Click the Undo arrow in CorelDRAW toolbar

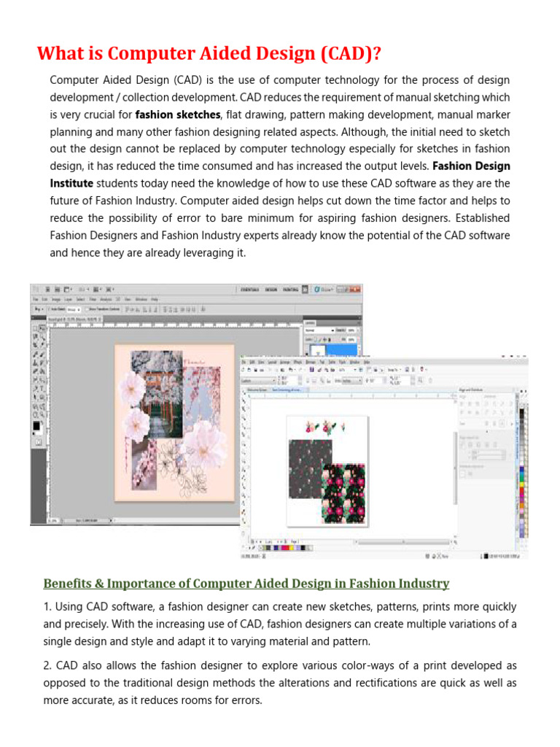pyautogui.click(x=291, y=370)
